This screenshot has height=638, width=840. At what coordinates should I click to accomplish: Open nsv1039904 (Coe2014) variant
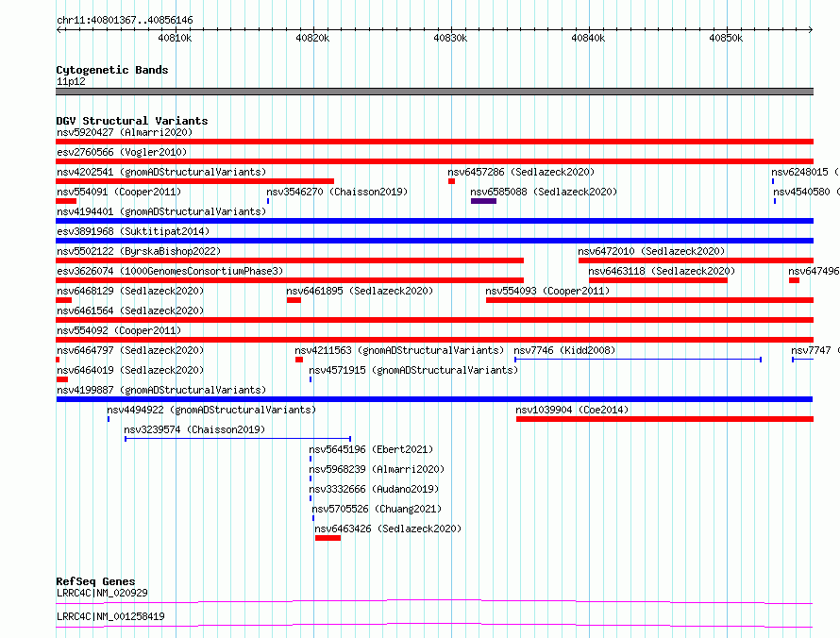click(572, 410)
